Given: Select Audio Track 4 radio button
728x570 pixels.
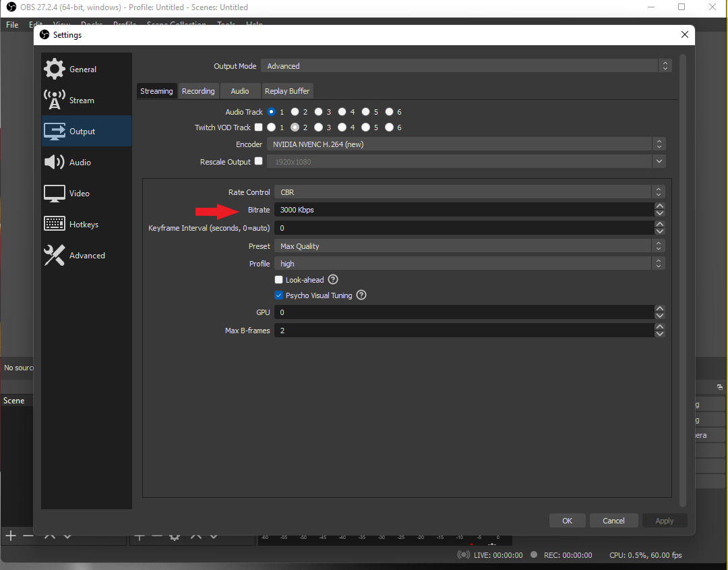Looking at the screenshot, I should 342,111.
